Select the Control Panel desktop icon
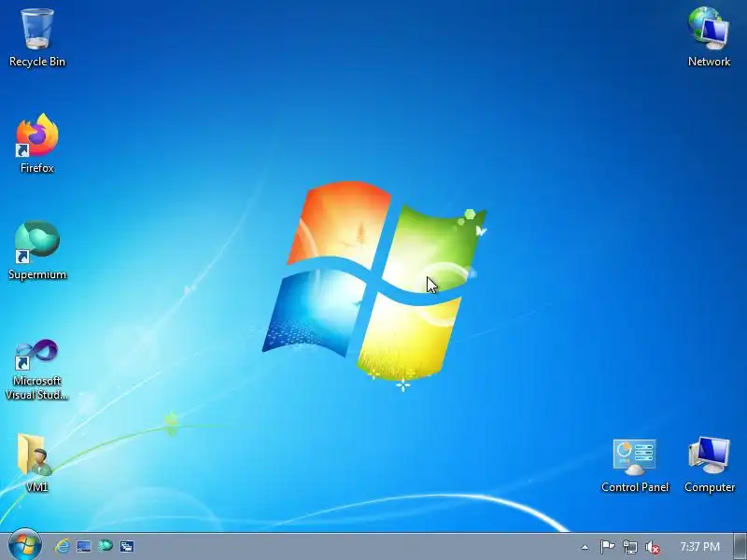 (635, 466)
